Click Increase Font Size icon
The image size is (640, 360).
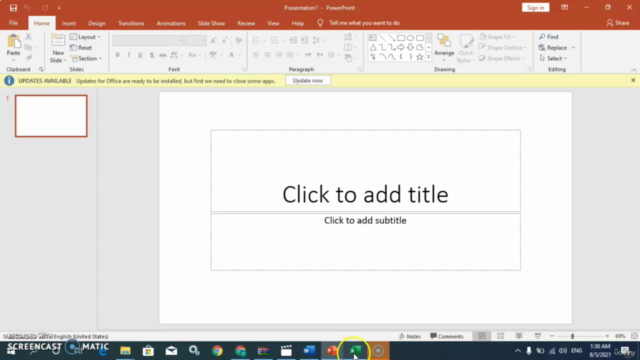(x=213, y=40)
